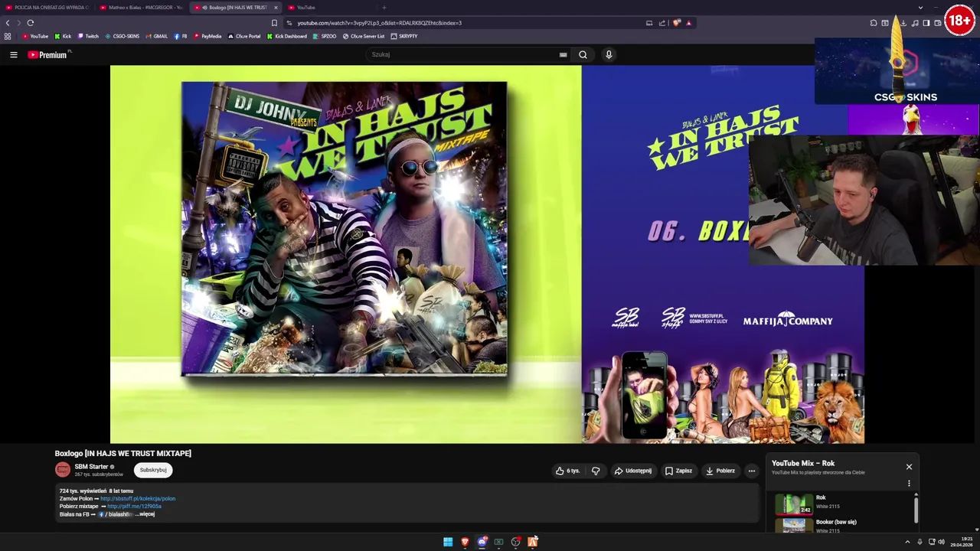Open a new browser tab
Screen dimensions: 980x551
[x=384, y=8]
